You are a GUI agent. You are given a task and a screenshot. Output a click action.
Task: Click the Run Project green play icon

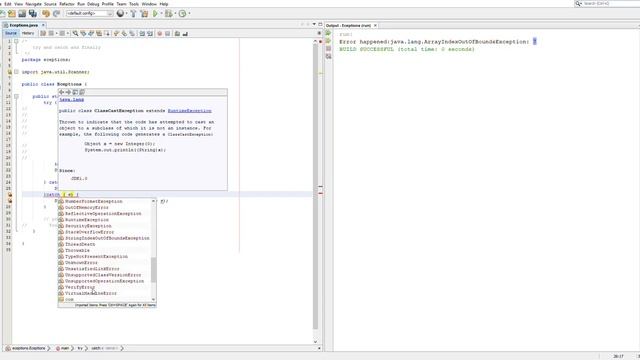(155, 13)
